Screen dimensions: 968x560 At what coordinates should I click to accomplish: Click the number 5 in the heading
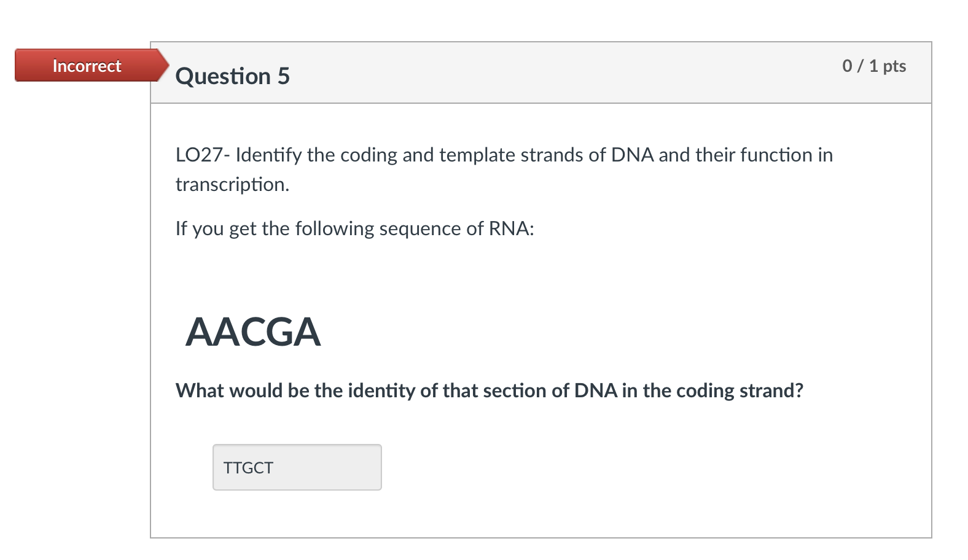point(283,76)
